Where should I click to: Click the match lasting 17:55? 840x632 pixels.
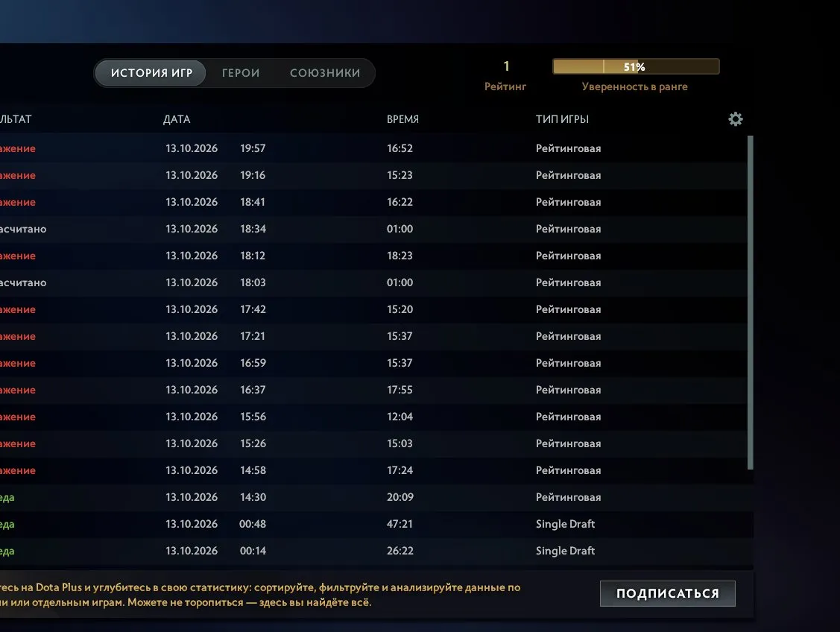click(374, 389)
